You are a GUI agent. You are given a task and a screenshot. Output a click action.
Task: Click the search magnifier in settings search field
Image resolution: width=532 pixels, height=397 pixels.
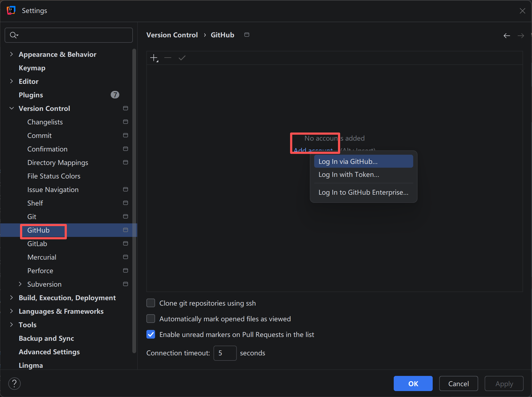point(14,35)
